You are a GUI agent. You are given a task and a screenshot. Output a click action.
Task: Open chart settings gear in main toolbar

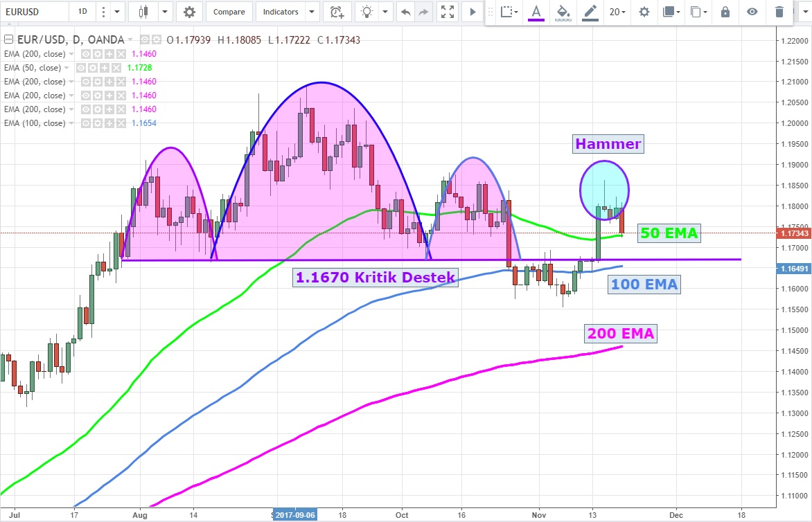[189, 12]
